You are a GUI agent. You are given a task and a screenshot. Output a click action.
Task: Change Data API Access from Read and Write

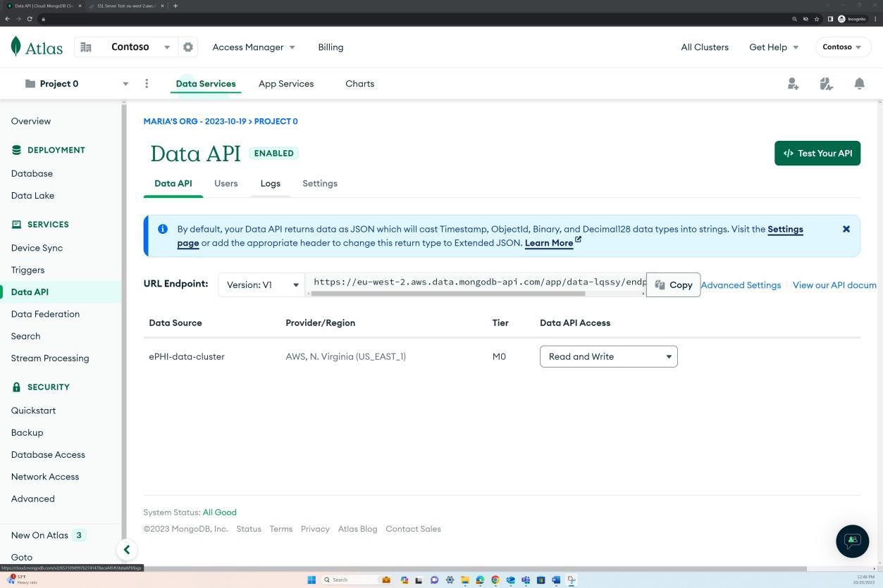click(x=607, y=356)
